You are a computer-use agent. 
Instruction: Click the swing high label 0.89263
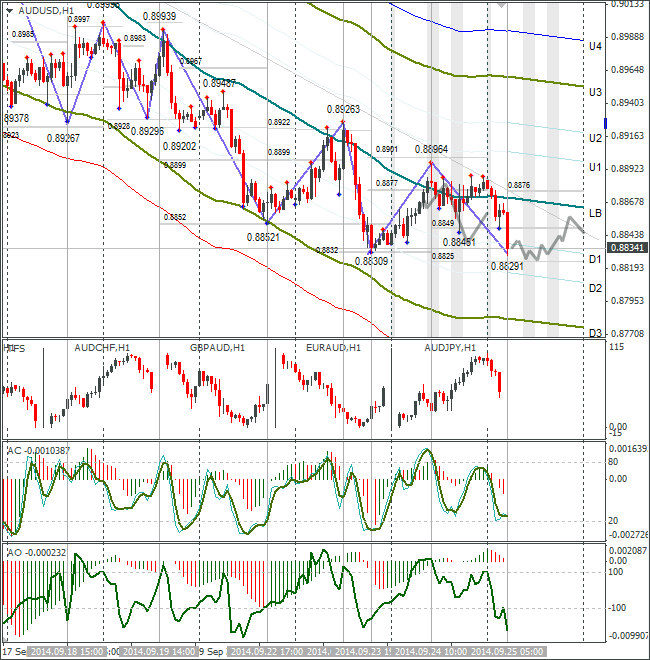343,109
